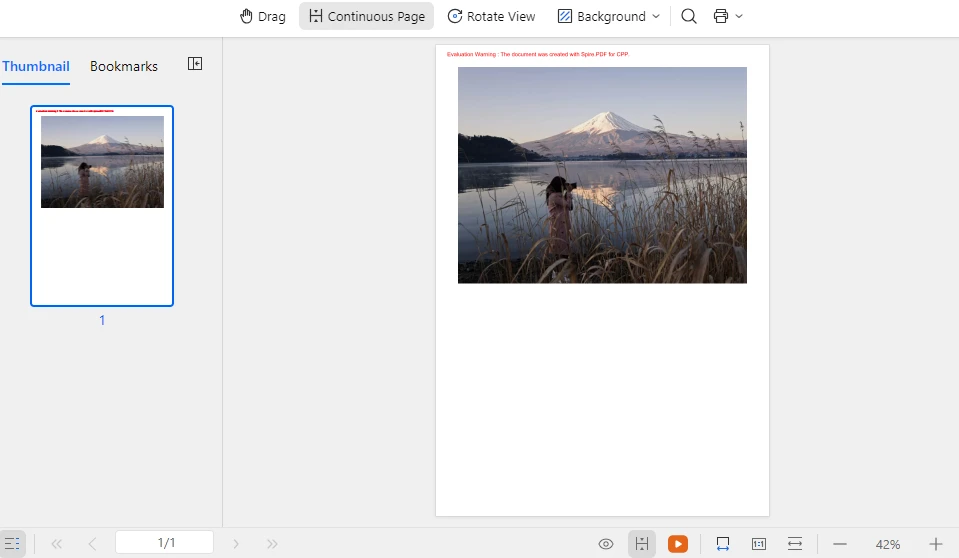
Task: Click the page number input field
Action: click(165, 543)
